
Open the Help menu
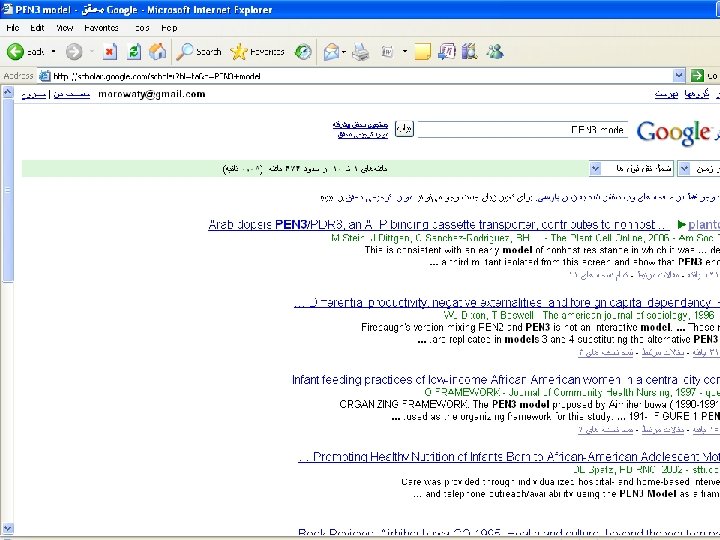point(169,28)
